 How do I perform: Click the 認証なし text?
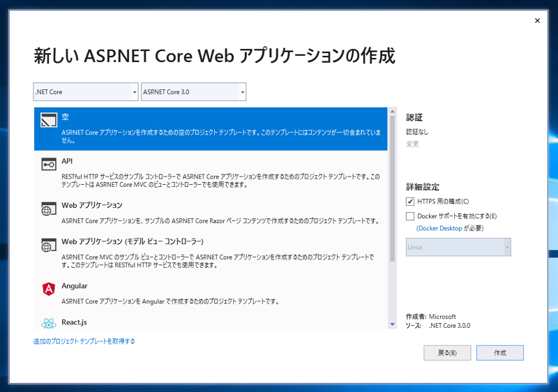coord(417,132)
